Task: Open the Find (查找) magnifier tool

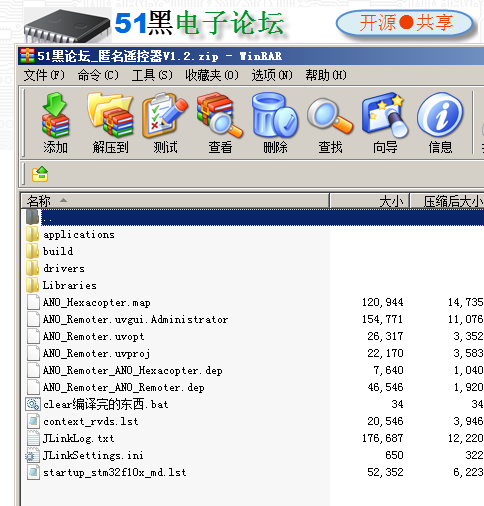Action: tap(330, 117)
